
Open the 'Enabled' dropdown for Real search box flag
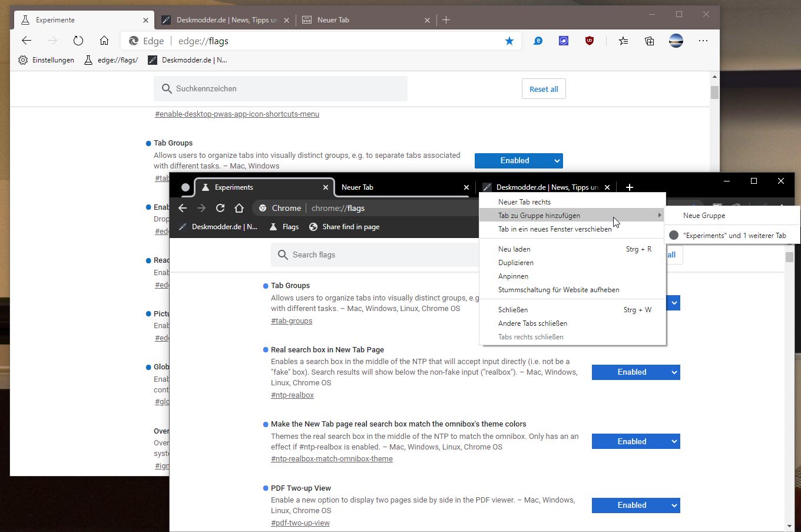[x=636, y=372]
